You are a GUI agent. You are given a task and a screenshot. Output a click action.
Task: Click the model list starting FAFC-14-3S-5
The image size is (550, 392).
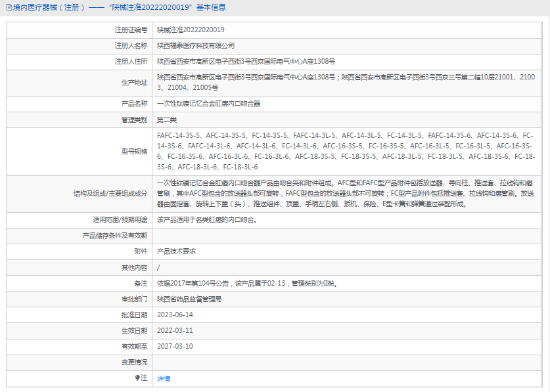(346, 151)
